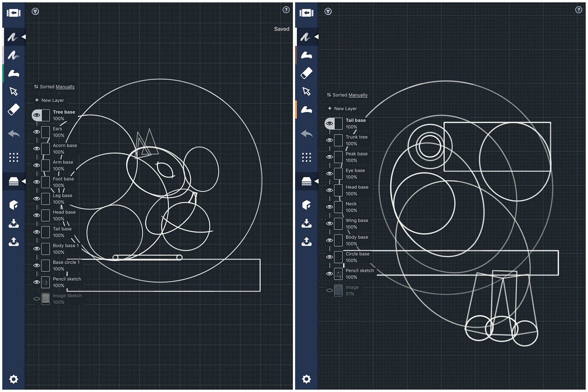Toggle the layers panel icon in left screenshot
Image resolution: width=588 pixels, height=392 pixels.
13,181
